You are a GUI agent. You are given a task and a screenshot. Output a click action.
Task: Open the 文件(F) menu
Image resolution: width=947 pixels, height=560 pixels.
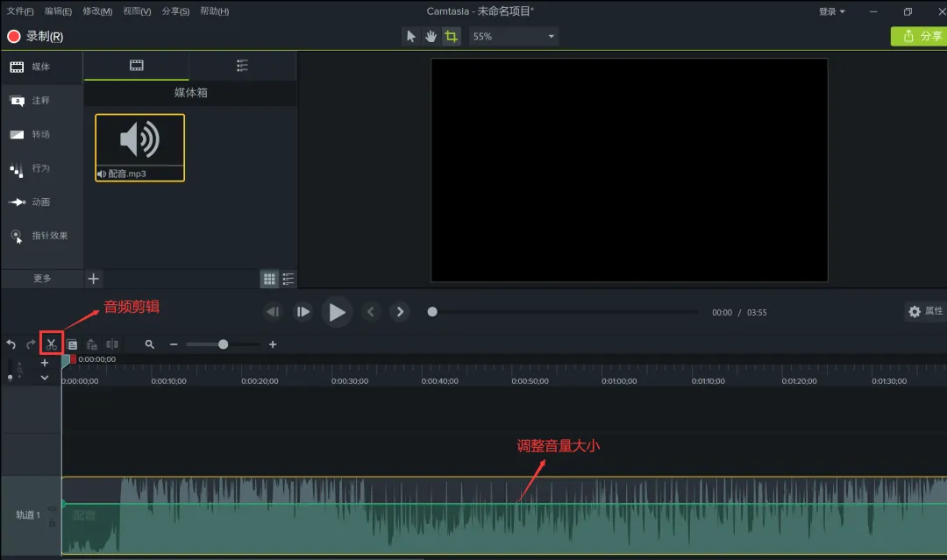click(20, 11)
